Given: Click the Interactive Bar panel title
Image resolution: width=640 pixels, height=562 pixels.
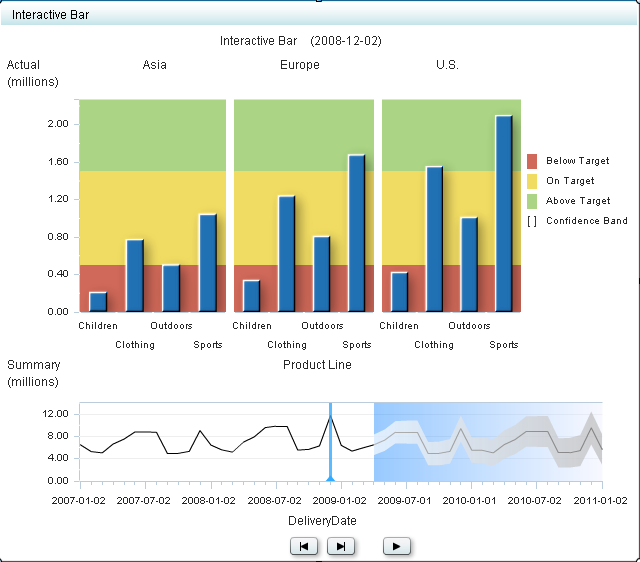Looking at the screenshot, I should point(50,15).
